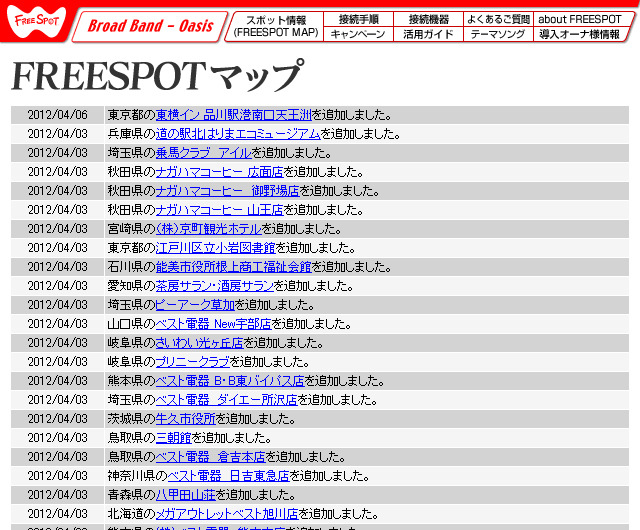This screenshot has width=640, height=530.
Task: Open the 八甲田山荘 link
Action: (186, 494)
